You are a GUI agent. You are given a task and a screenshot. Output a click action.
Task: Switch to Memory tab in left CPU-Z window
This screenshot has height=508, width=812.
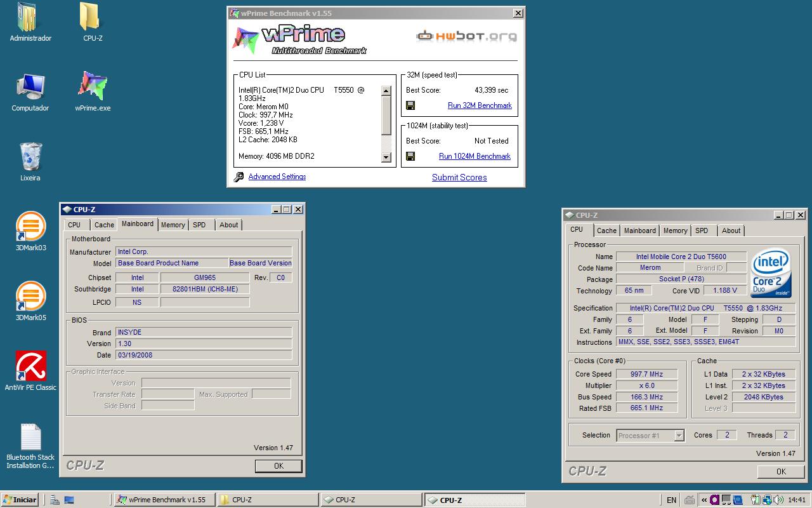pos(173,225)
